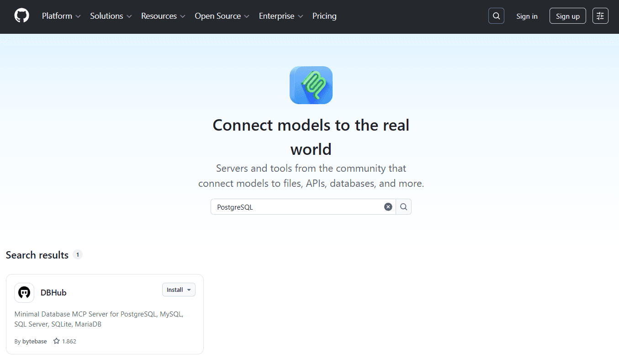This screenshot has width=619, height=364.
Task: Expand the Platform dropdown
Action: pyautogui.click(x=61, y=16)
